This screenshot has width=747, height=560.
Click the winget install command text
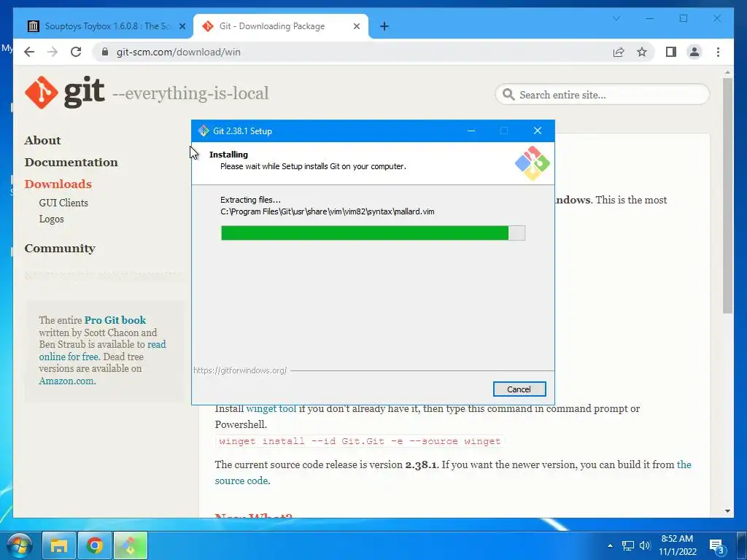tap(360, 441)
